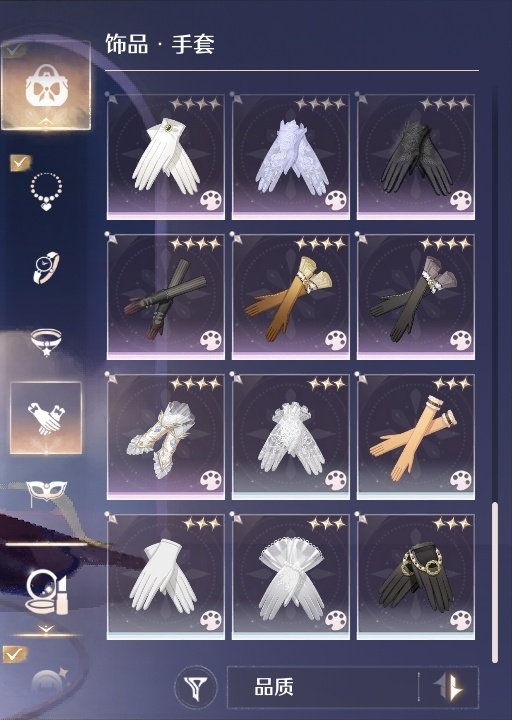Pick black gloves with gold chain

(x=416, y=577)
